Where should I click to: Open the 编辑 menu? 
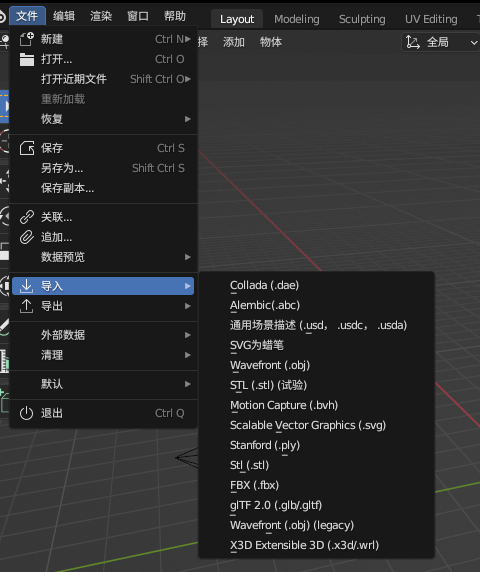click(x=64, y=16)
